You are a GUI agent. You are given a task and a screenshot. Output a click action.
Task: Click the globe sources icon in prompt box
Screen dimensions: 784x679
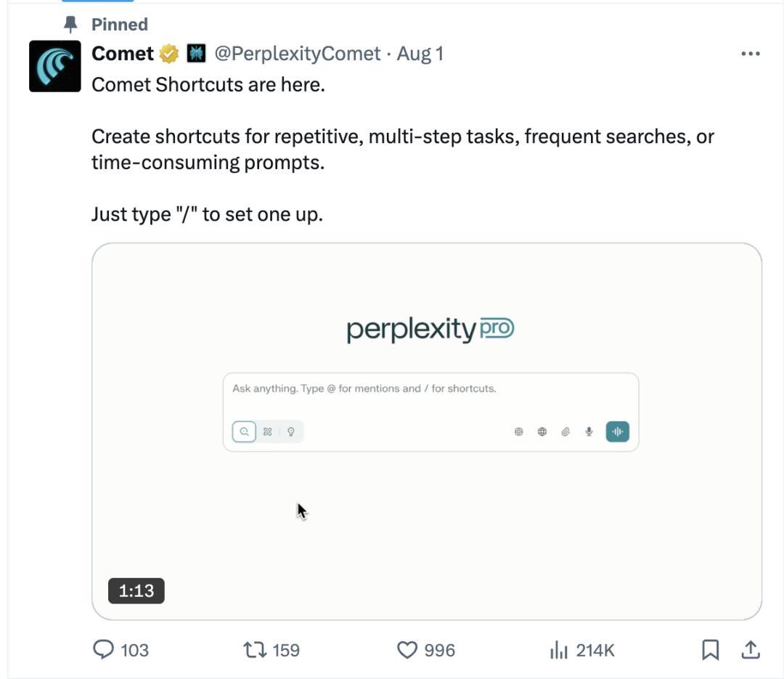542,432
